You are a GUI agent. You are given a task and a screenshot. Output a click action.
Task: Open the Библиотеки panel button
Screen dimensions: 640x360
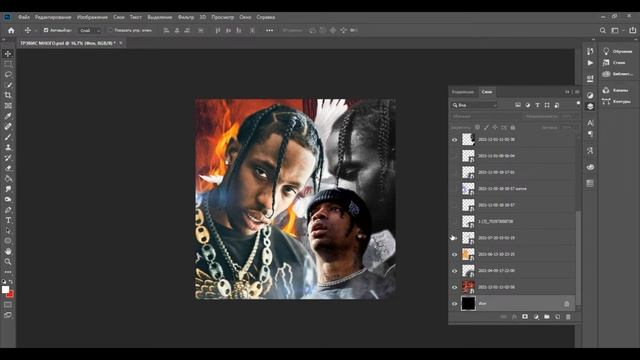(x=618, y=74)
